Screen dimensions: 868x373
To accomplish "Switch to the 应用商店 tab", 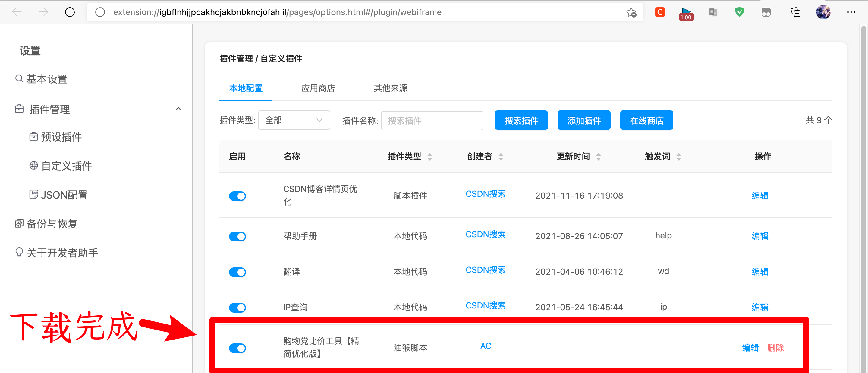I will [x=318, y=88].
